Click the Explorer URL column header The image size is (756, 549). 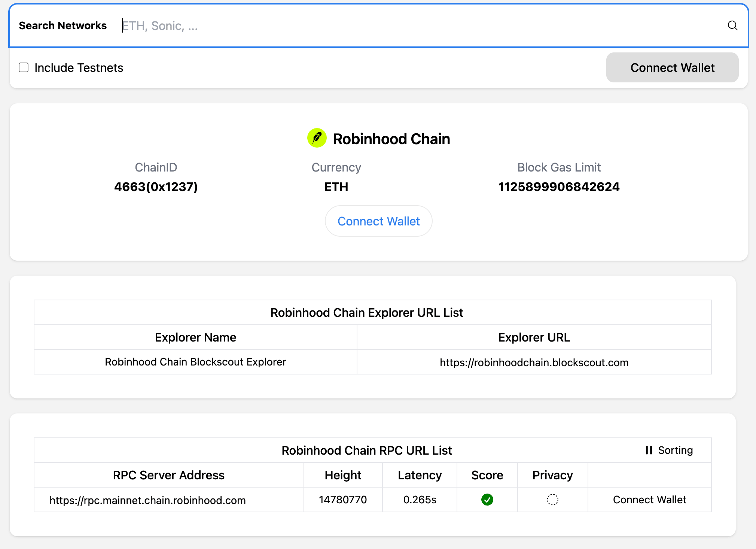534,337
